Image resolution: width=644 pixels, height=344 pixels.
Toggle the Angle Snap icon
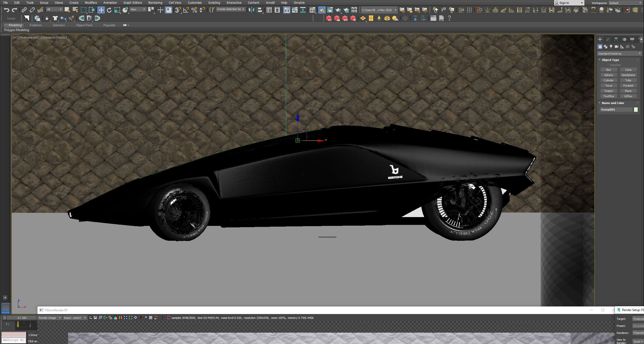[x=186, y=10]
